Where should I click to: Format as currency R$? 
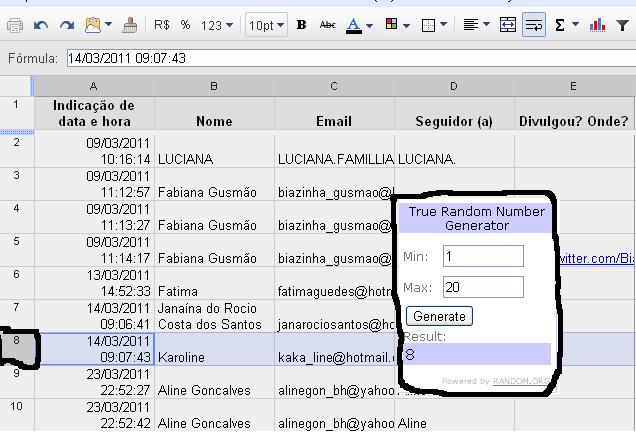(162, 25)
